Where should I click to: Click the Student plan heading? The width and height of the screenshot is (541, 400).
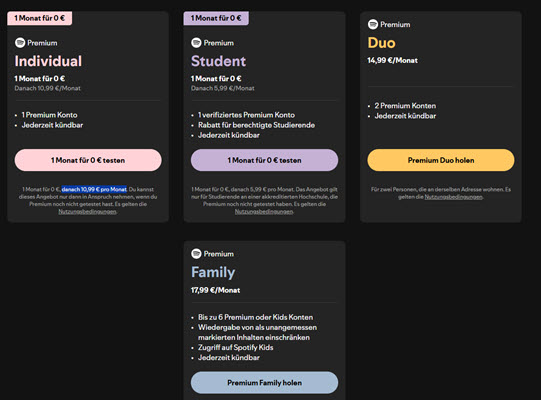[218, 61]
